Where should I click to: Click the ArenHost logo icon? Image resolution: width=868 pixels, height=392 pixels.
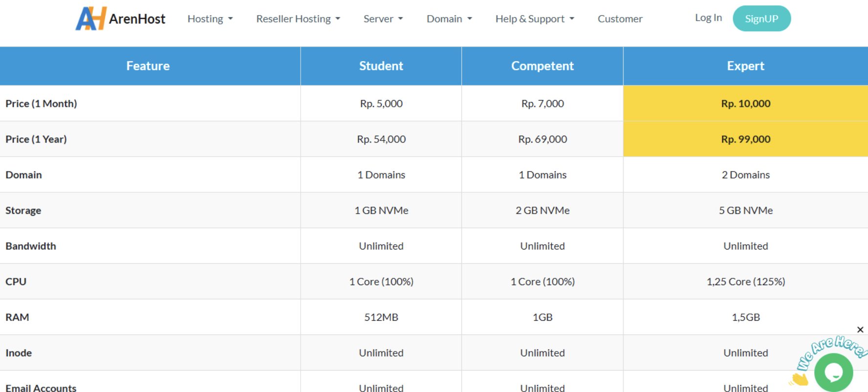click(90, 19)
